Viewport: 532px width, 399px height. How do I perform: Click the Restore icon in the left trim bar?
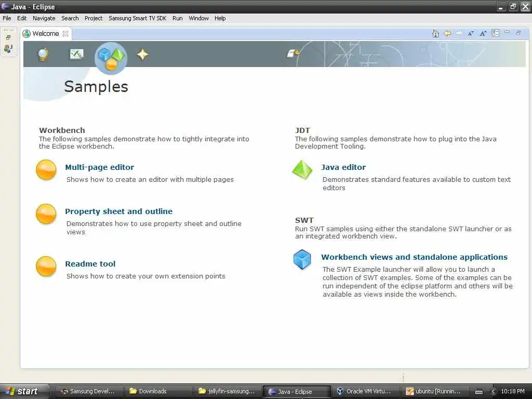[x=8, y=37]
